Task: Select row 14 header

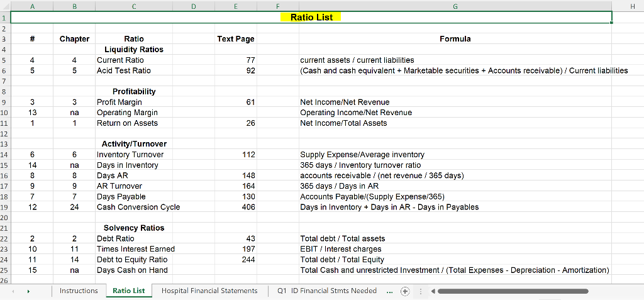Action: [x=5, y=155]
